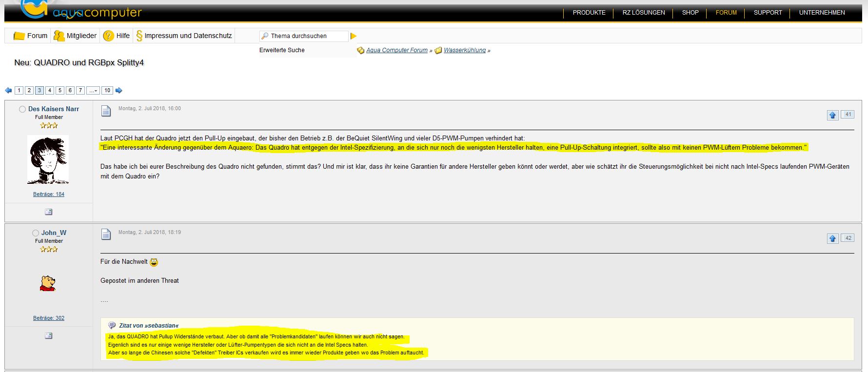
Task: Open Beiträge: 302 link
Action: 49,318
